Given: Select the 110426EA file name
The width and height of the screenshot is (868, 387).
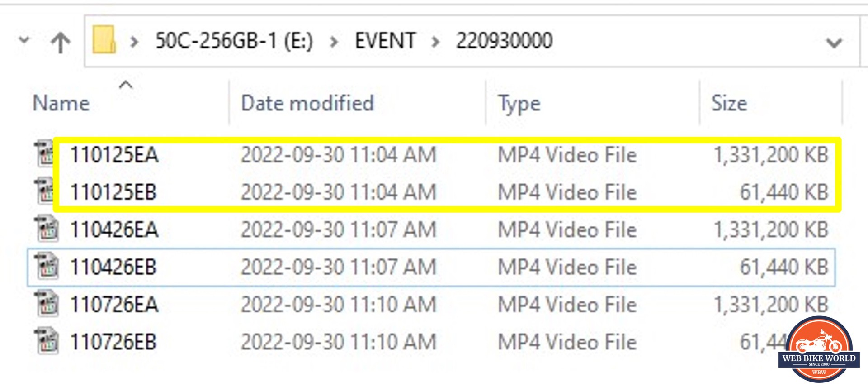Looking at the screenshot, I should coord(114,229).
